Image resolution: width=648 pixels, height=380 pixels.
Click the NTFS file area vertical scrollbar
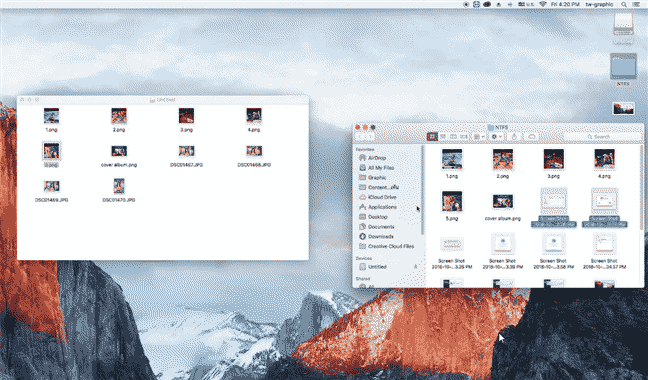641,188
